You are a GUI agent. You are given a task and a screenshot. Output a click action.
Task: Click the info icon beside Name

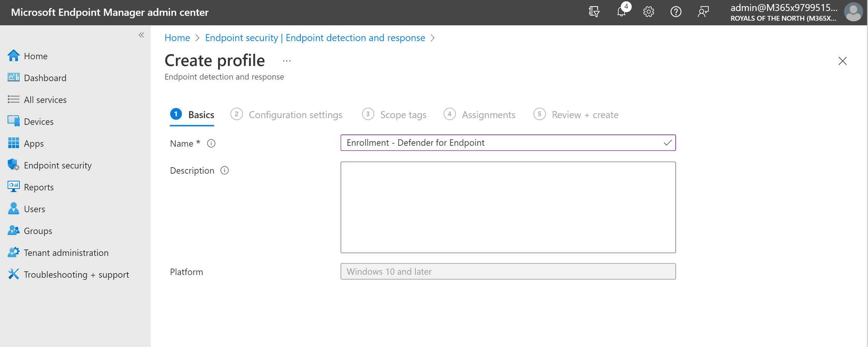[x=211, y=143]
